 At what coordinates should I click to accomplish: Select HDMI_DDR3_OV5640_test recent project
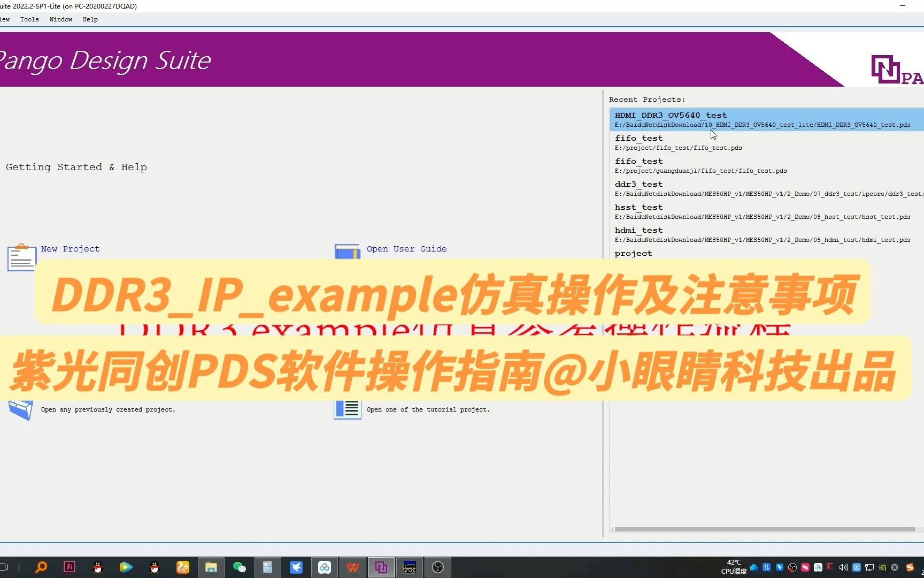click(767, 119)
